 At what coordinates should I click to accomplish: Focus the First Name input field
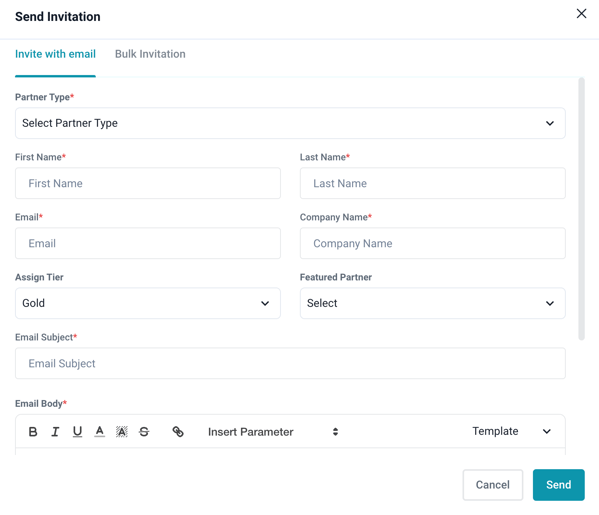148,183
